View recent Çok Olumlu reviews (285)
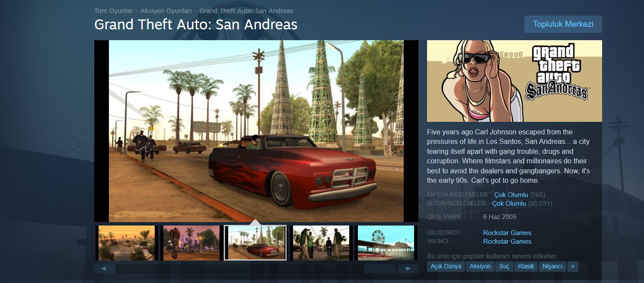This screenshot has height=283, width=644. tap(511, 195)
